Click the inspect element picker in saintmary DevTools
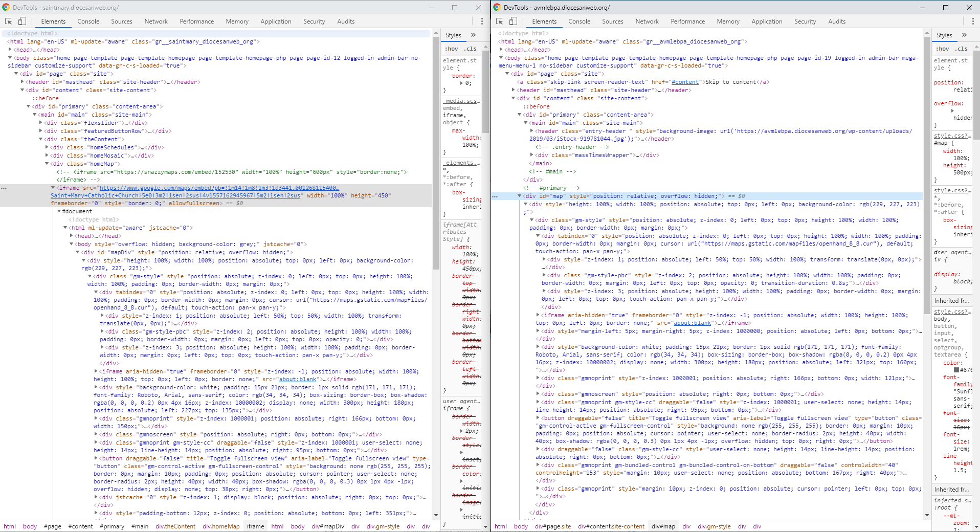Viewport: 980px width, 532px height. (9, 21)
